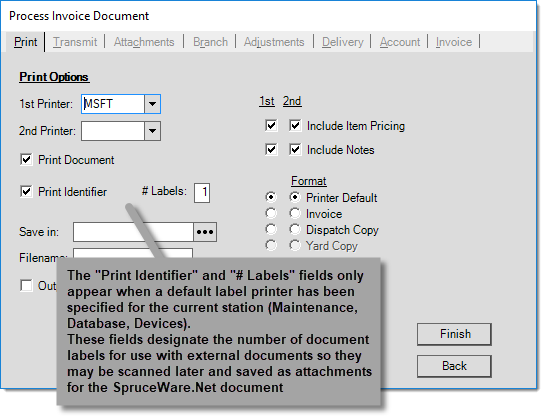Screen dimensions: 544x416
Task: Select 1st printer Printer Default format
Action: click(x=271, y=197)
